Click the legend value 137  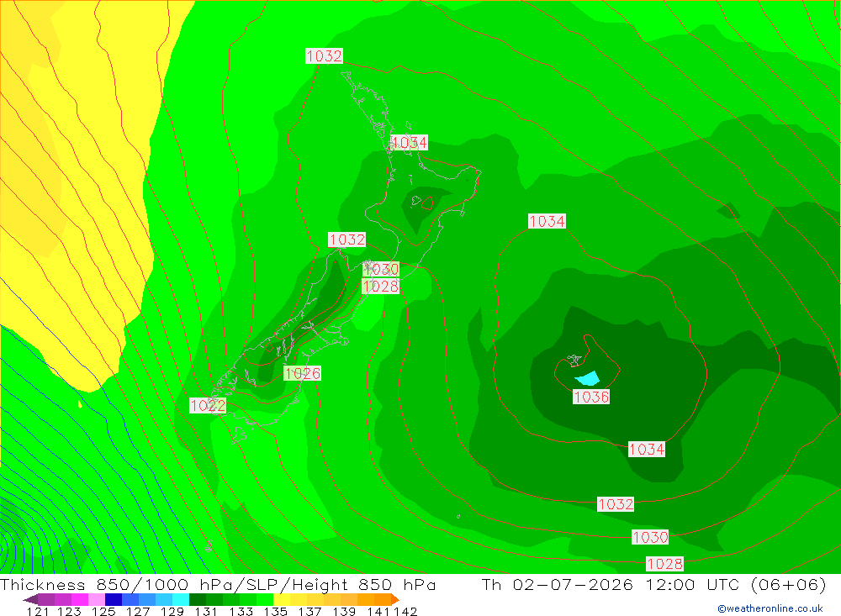pos(309,611)
